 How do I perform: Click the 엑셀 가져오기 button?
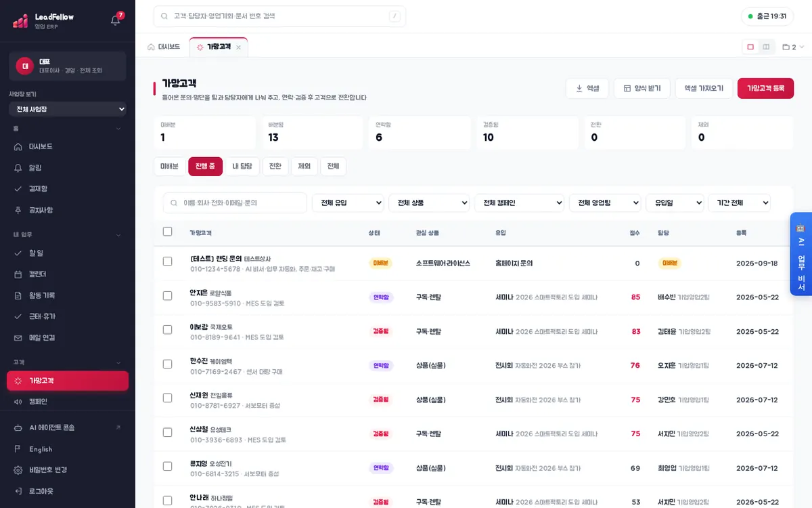tap(704, 88)
